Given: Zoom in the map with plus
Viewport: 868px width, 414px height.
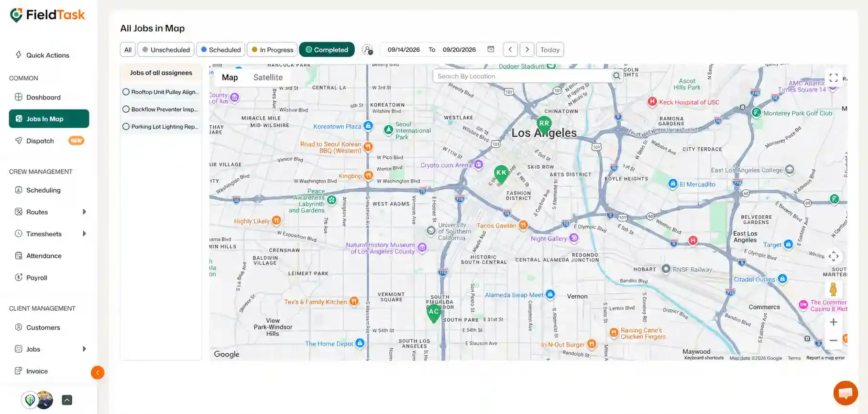Looking at the screenshot, I should [834, 322].
